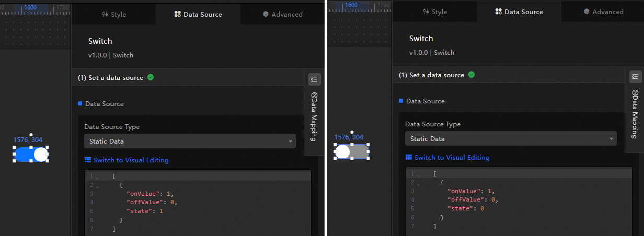Click the blue switched-on toggle widget on canvas

pos(31,154)
